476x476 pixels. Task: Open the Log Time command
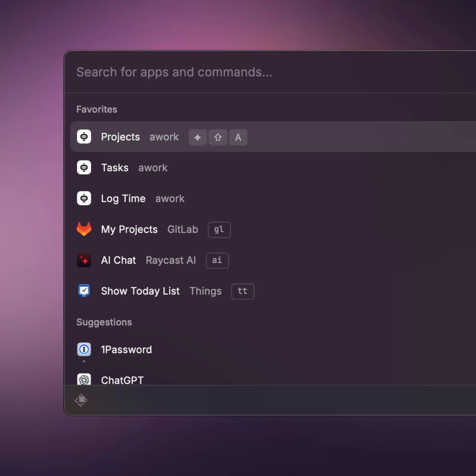[123, 199]
